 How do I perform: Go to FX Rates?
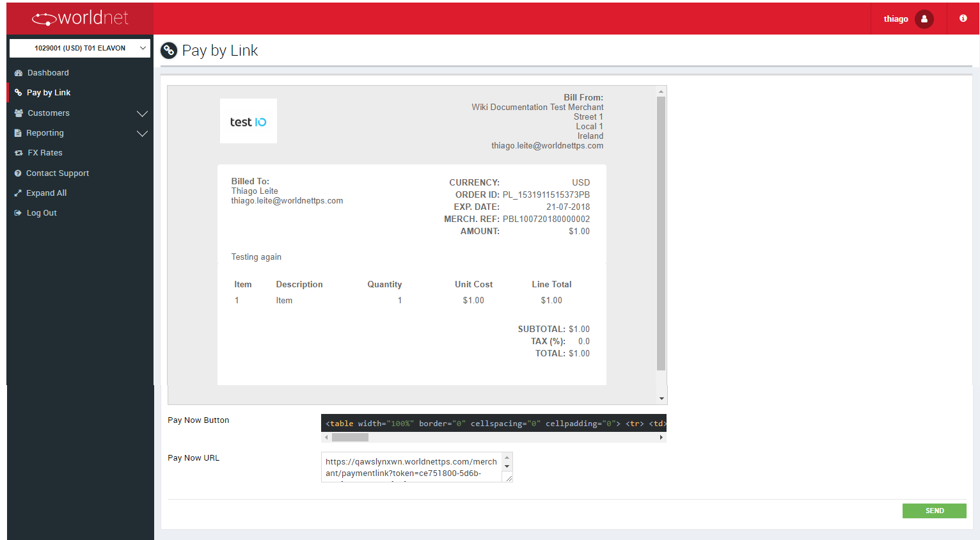(45, 153)
